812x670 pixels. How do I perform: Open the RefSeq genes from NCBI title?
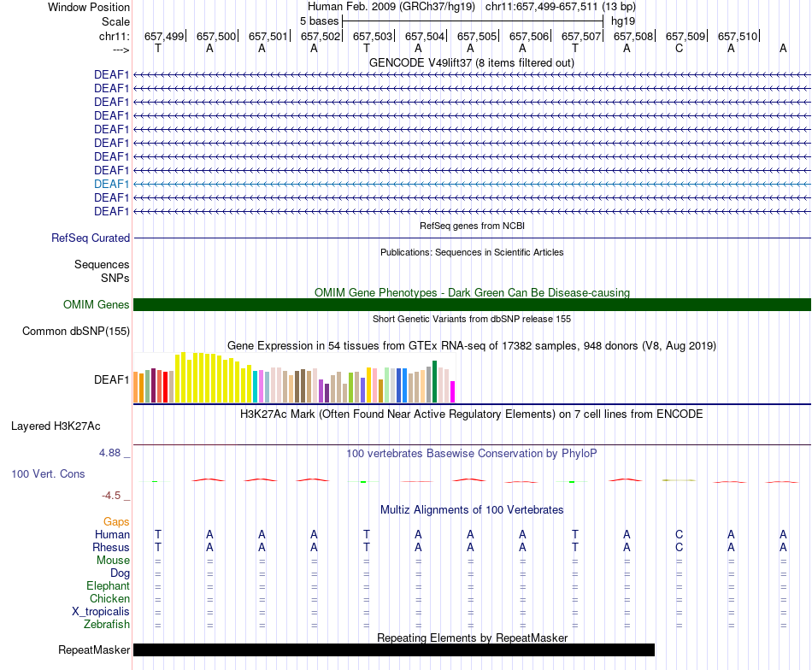coord(472,226)
